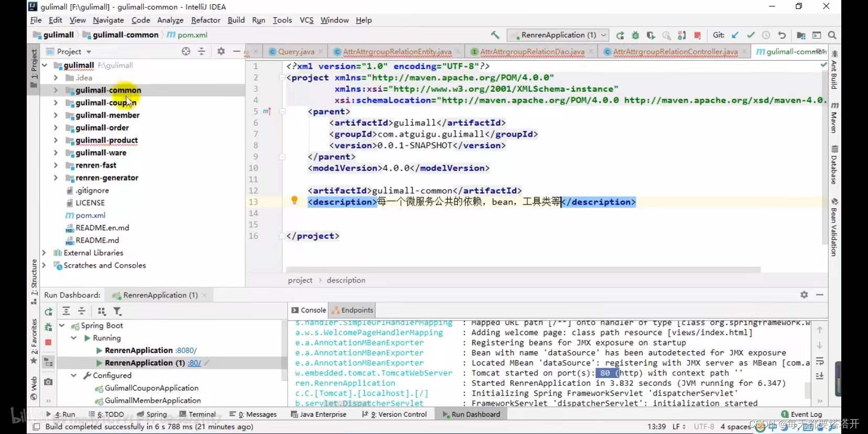Expand the gulimall-coupon module folder
The image size is (868, 434).
[x=56, y=103]
